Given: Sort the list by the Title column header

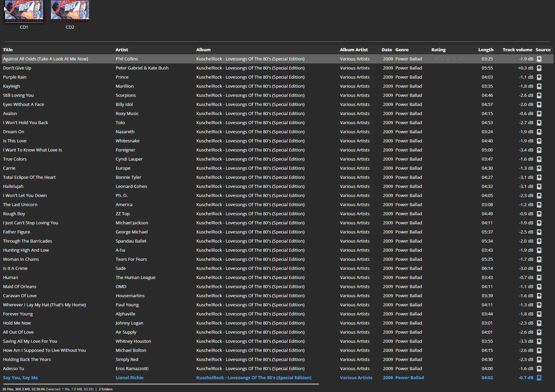Looking at the screenshot, I should tap(8, 50).
